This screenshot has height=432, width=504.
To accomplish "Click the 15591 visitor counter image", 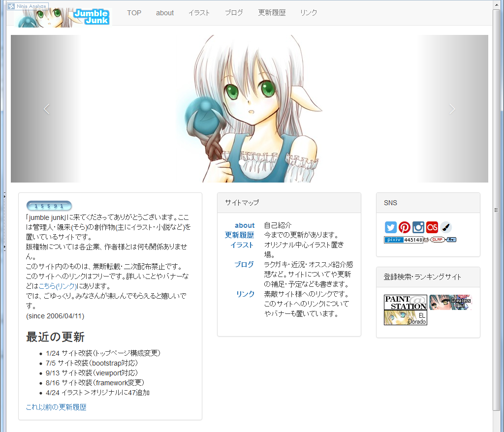I will [49, 206].
